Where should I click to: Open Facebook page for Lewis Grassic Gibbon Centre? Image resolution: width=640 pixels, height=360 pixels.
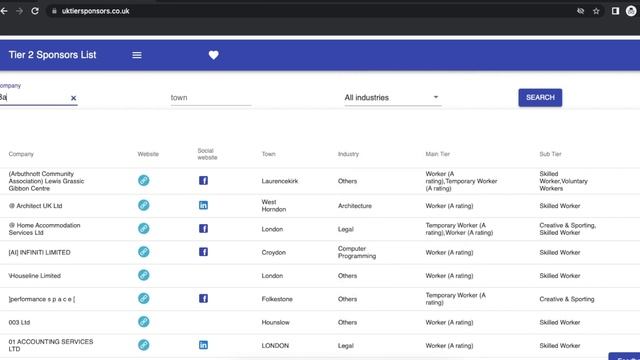point(203,180)
